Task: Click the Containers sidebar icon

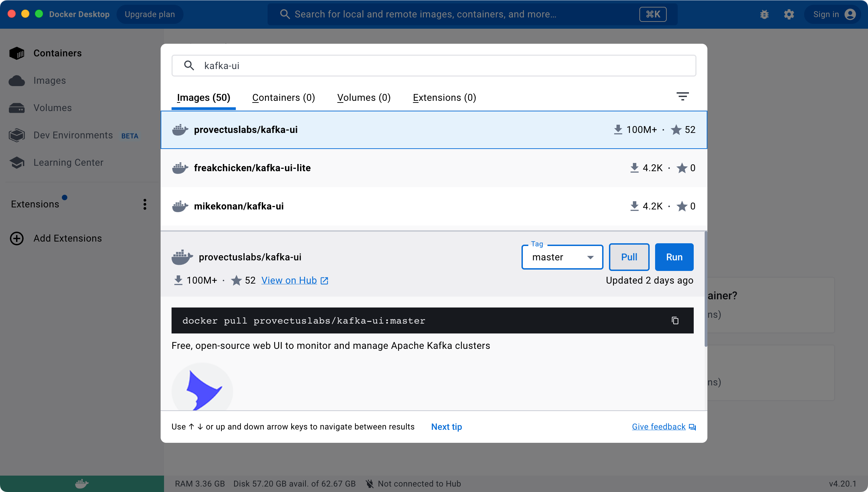Action: click(x=17, y=53)
